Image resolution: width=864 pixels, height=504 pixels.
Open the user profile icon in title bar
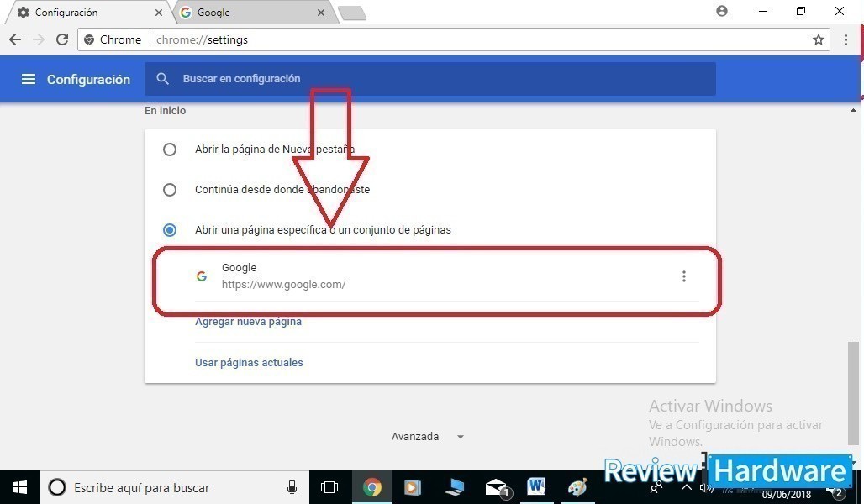coord(722,12)
